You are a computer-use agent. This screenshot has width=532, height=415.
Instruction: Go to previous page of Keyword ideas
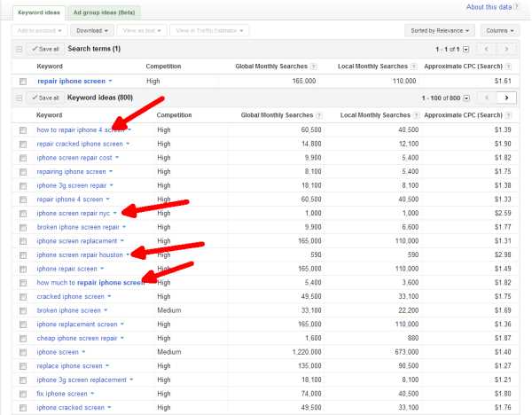coord(487,98)
